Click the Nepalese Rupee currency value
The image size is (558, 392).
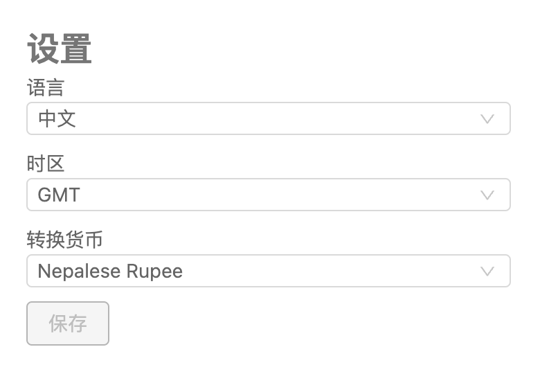coord(110,271)
